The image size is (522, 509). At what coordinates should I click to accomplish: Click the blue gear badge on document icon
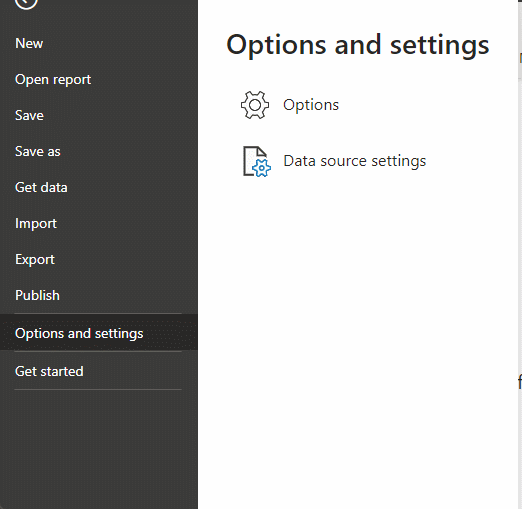[x=262, y=168]
